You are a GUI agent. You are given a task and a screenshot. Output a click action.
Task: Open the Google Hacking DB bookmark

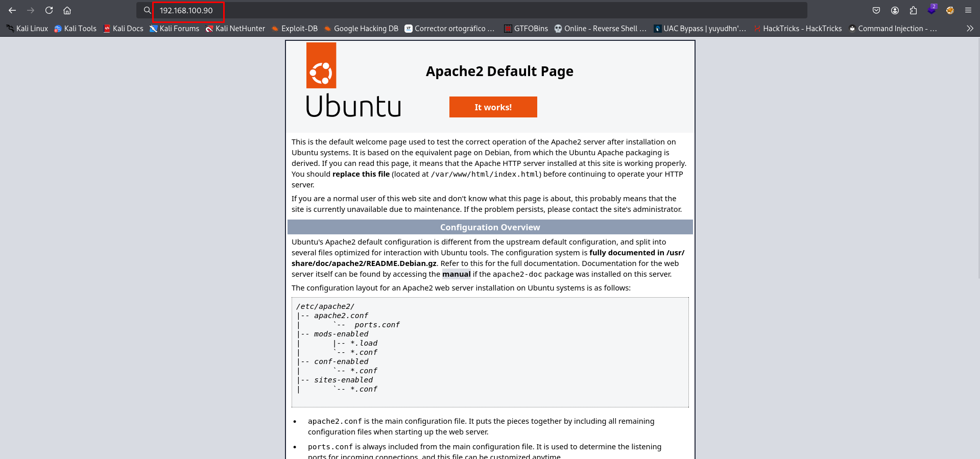361,29
